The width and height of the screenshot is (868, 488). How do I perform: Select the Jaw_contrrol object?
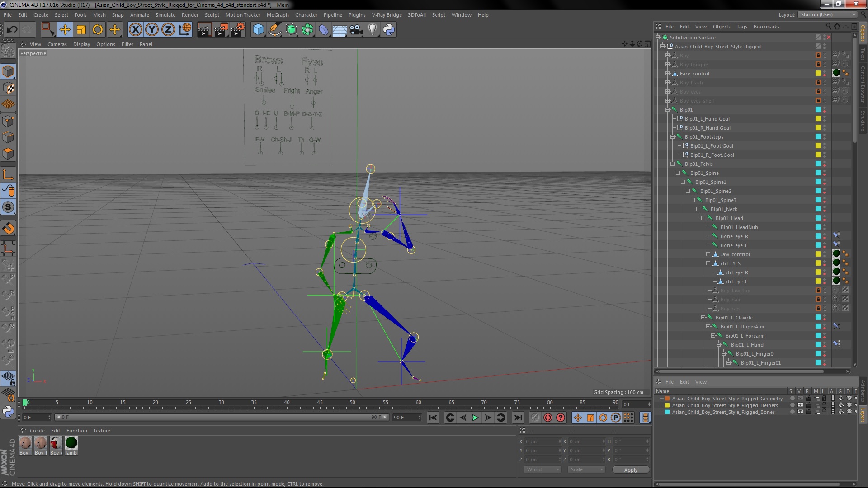pyautogui.click(x=735, y=254)
